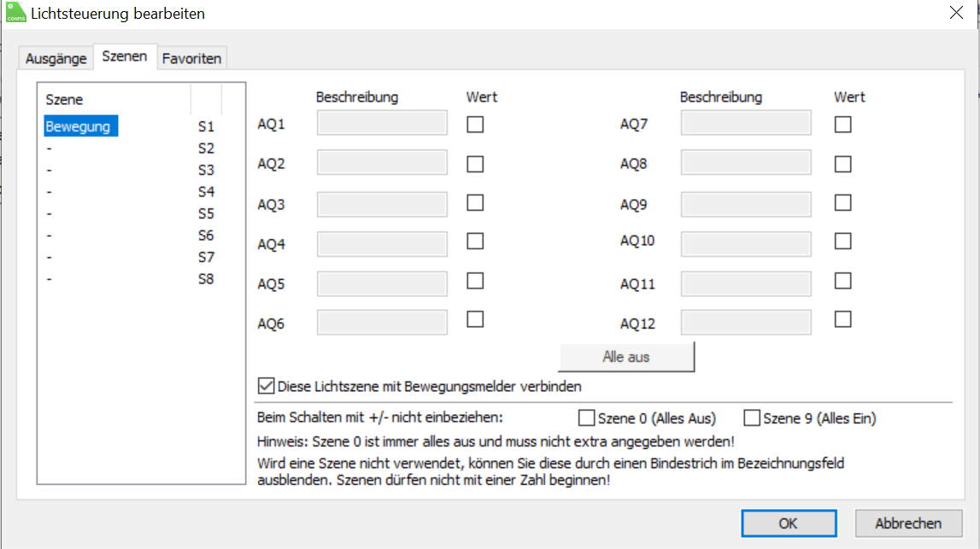Toggle the AQ12 Wert checkbox
Screen dimensions: 980x549
843,319
